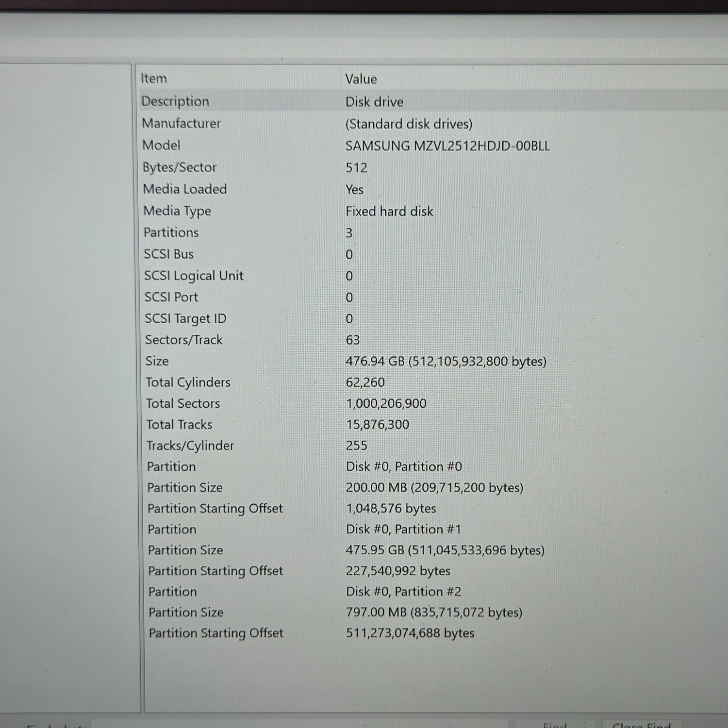Screen dimensions: 728x728
Task: Select the 797.00 MB partition size value
Action: coord(434,612)
